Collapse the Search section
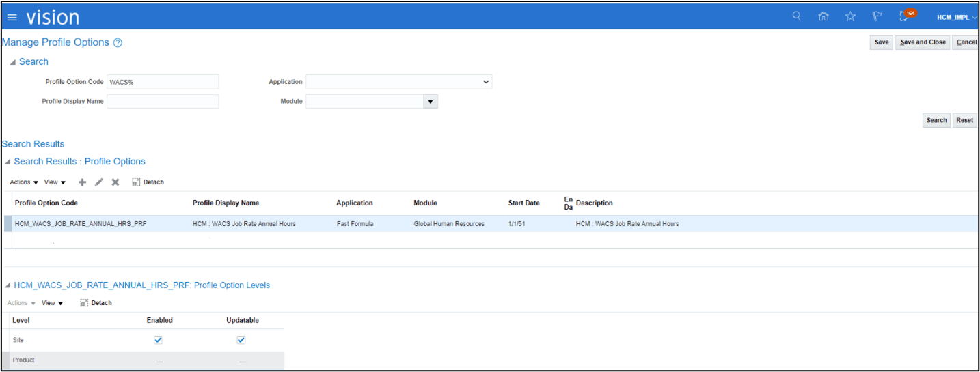Image resolution: width=980 pixels, height=372 pixels. [x=13, y=62]
